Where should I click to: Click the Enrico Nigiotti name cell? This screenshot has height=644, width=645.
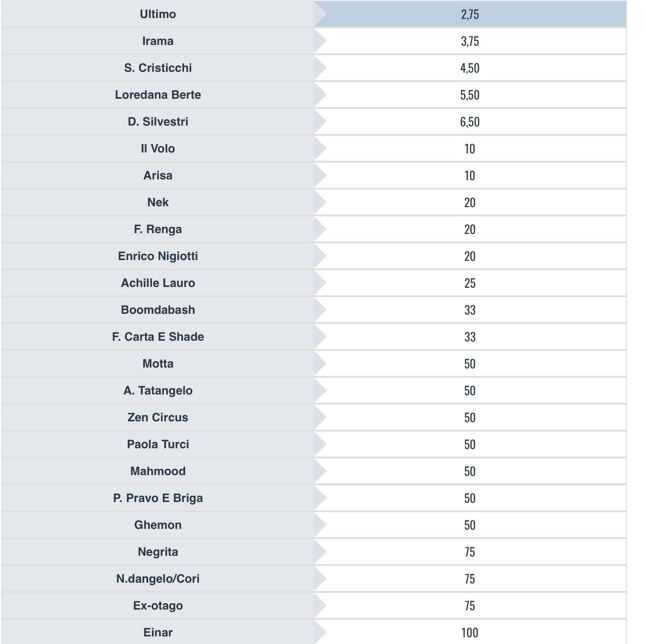[x=158, y=256]
